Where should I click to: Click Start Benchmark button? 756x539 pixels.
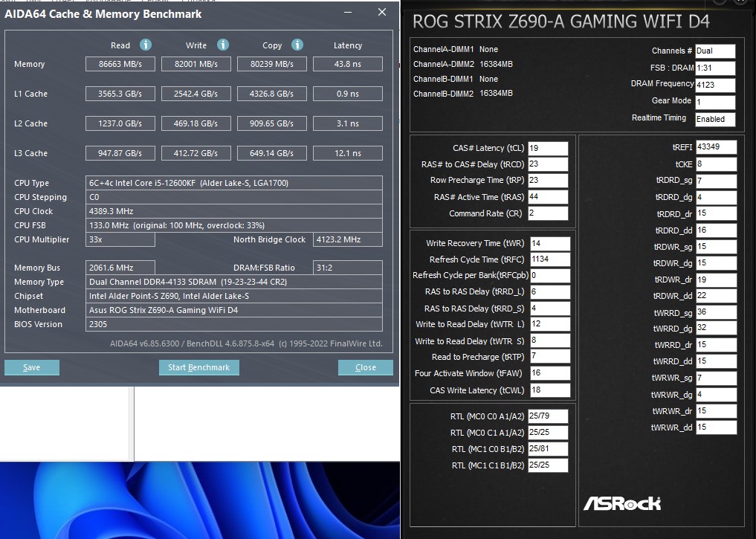point(199,367)
